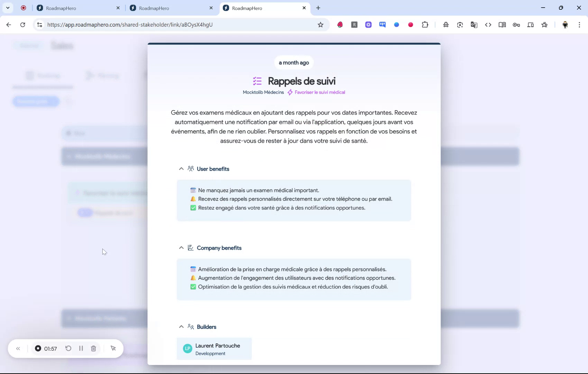
Task: Open the red recording extension icon
Action: point(411,25)
